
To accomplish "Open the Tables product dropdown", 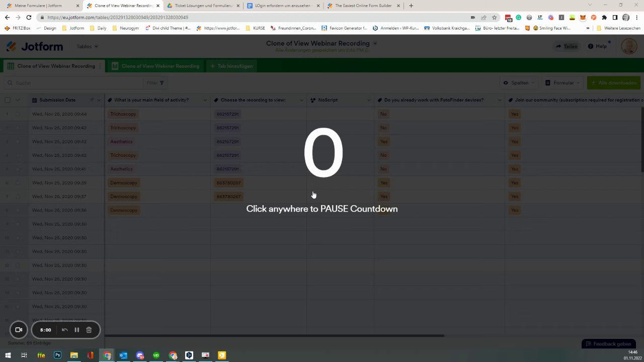I will (87, 46).
